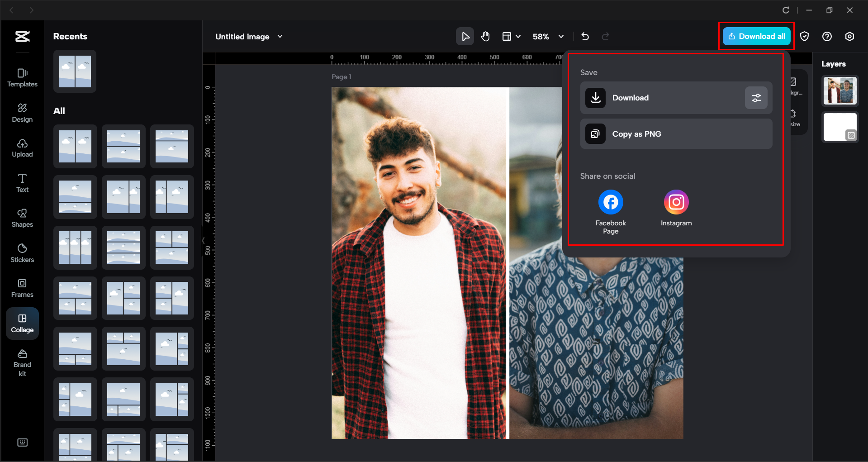Open the Text panel
Image resolution: width=868 pixels, height=462 pixels.
point(22,183)
